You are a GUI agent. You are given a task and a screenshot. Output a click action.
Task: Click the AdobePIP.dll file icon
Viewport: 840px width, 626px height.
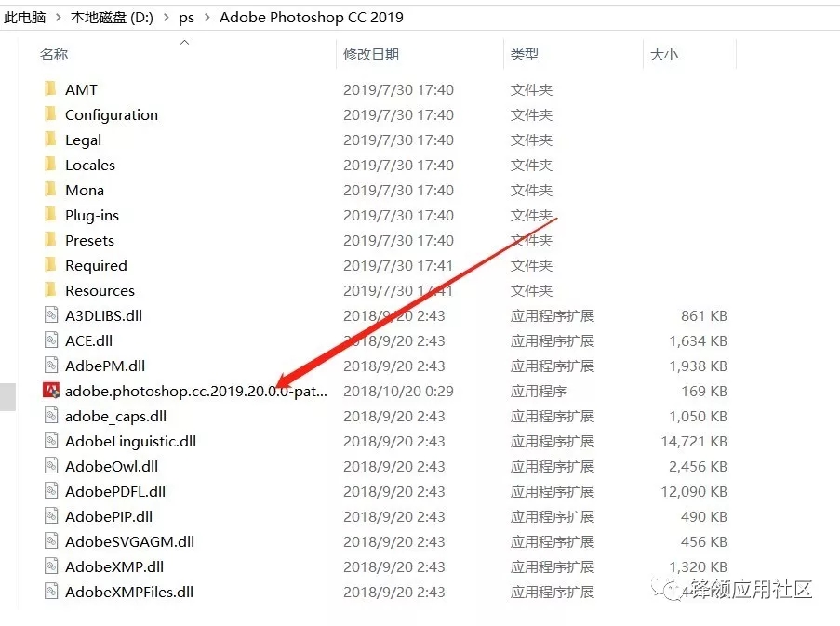pos(51,516)
